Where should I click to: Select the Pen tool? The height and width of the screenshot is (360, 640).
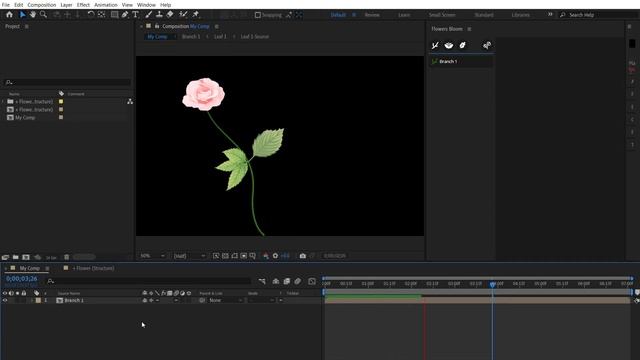point(125,14)
